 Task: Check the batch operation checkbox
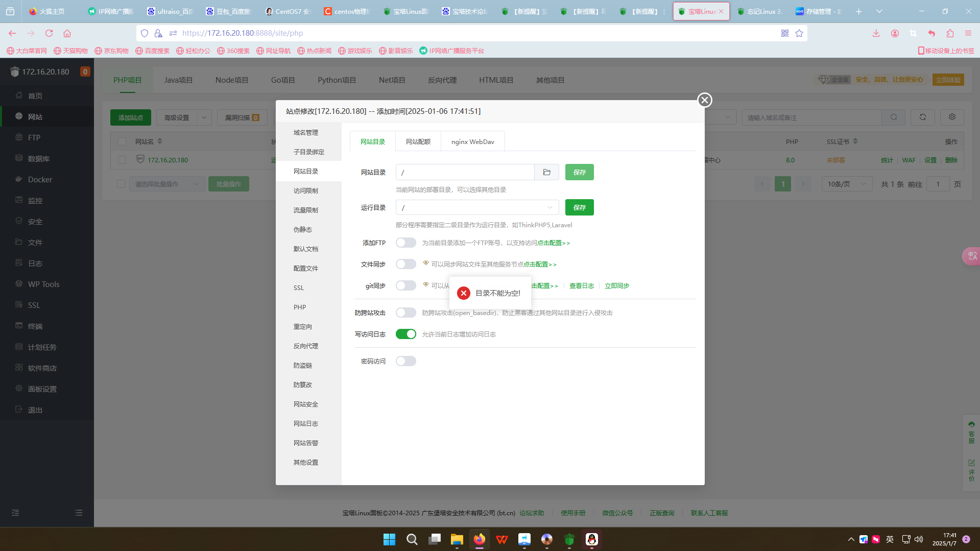121,184
